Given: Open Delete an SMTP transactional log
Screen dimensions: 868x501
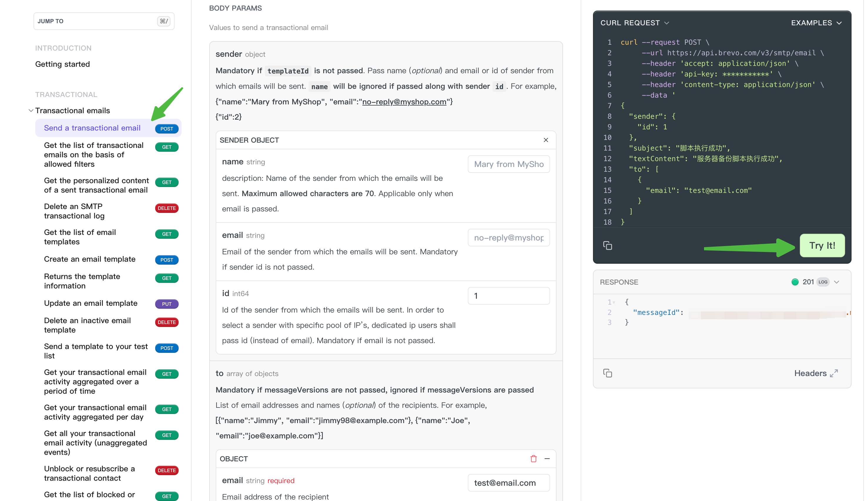Looking at the screenshot, I should point(74,211).
